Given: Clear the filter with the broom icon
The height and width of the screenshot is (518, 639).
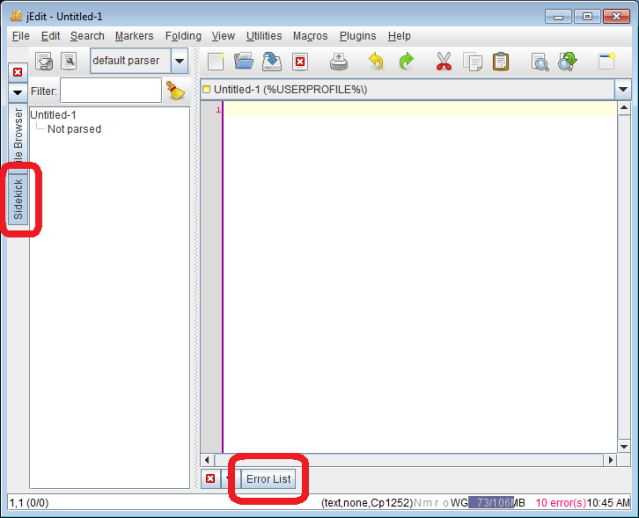Looking at the screenshot, I should point(175,90).
